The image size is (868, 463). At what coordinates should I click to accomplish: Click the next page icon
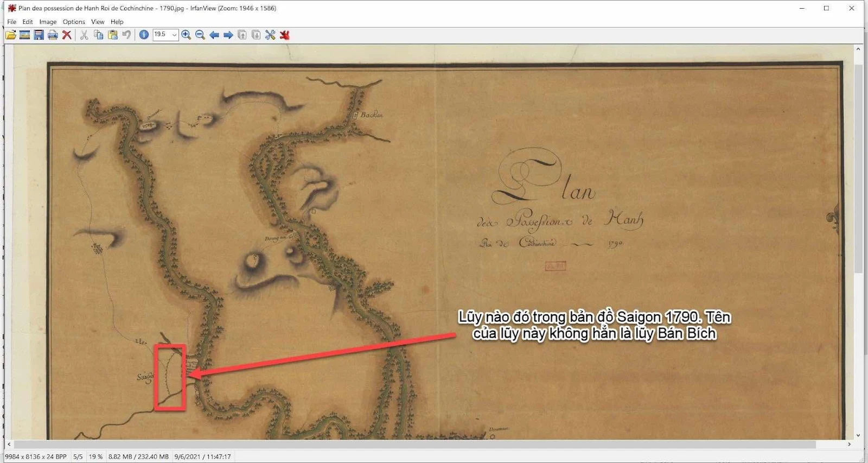(256, 35)
